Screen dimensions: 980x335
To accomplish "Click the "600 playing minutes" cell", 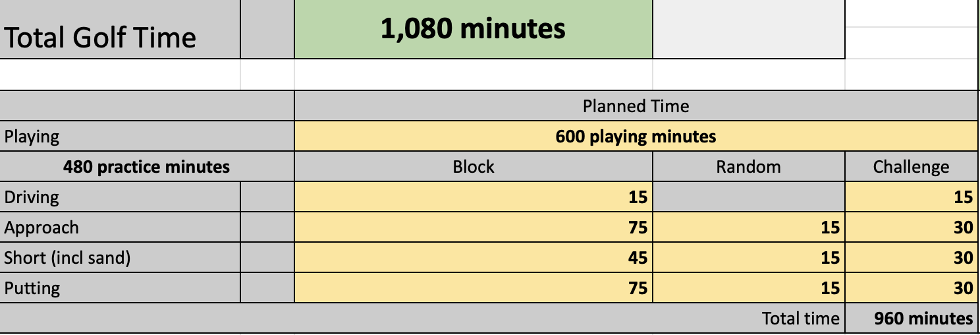I will 636,137.
